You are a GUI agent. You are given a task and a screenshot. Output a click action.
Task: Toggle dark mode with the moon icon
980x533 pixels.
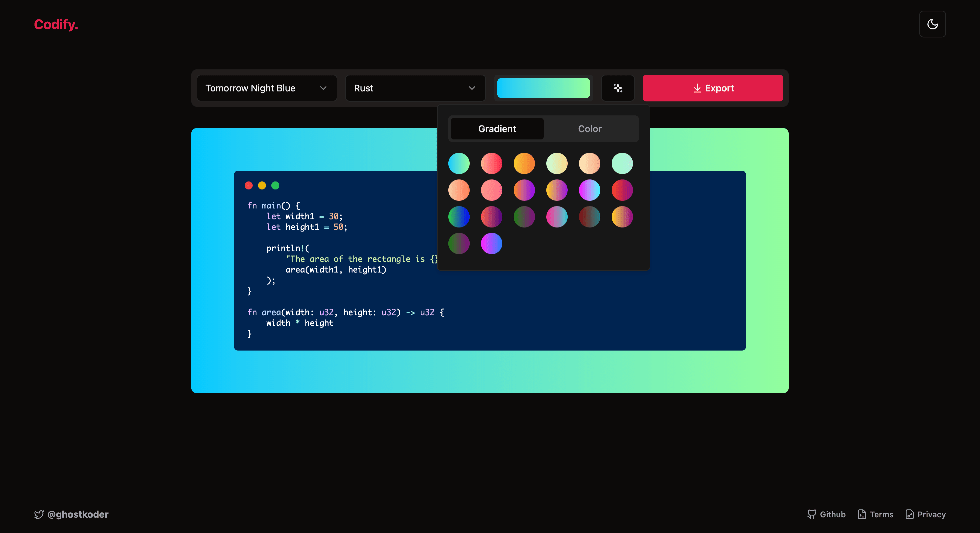point(932,24)
